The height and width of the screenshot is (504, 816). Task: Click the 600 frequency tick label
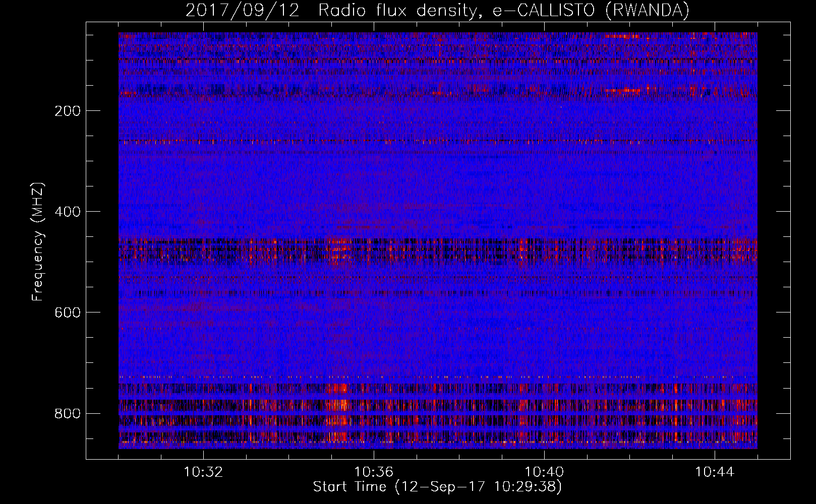coord(68,312)
